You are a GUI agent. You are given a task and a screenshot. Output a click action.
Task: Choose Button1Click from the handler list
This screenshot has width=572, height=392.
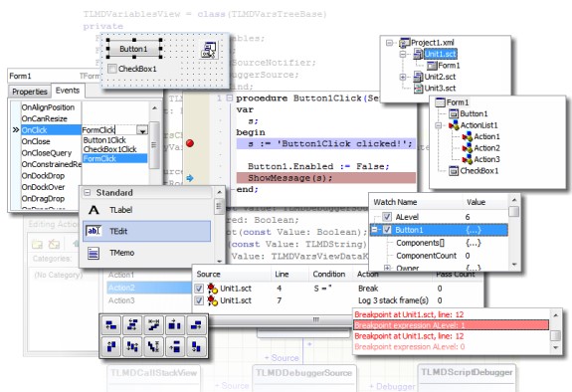tap(104, 140)
